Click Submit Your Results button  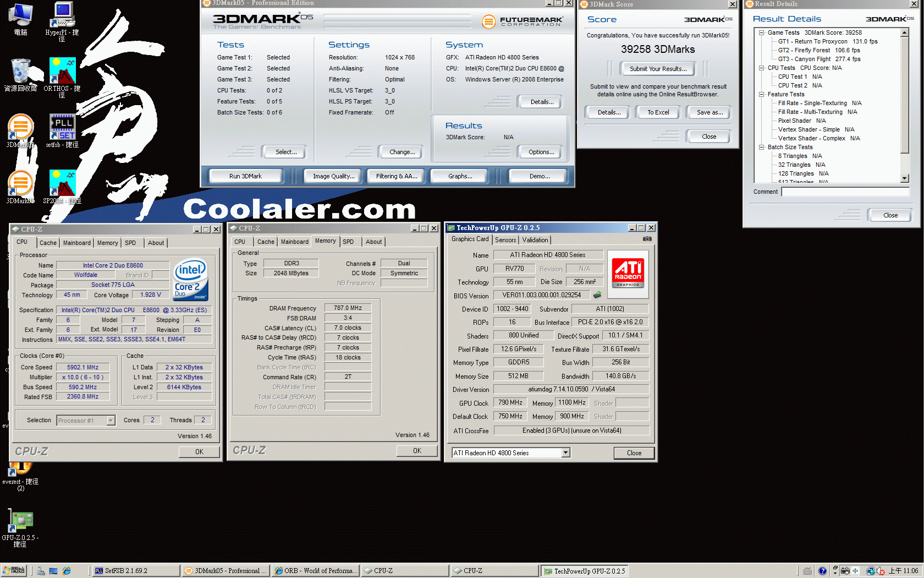658,69
